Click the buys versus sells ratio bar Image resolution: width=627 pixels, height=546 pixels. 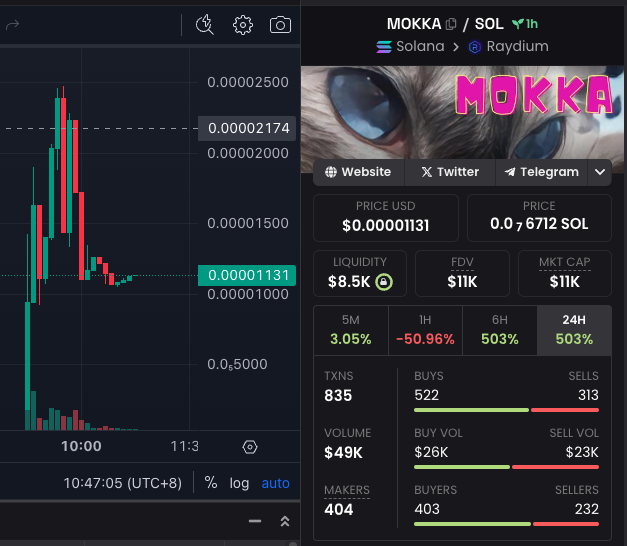506,410
